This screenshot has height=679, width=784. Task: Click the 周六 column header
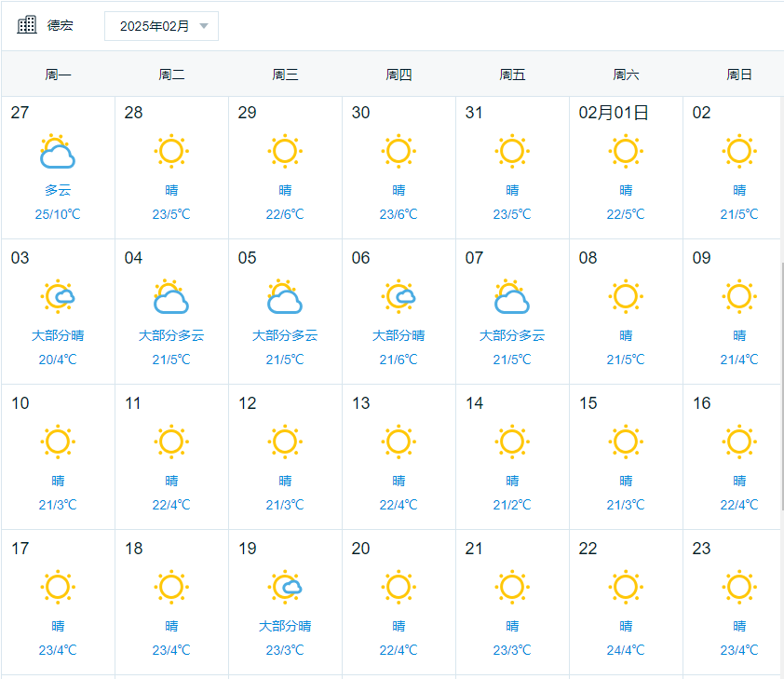click(626, 75)
